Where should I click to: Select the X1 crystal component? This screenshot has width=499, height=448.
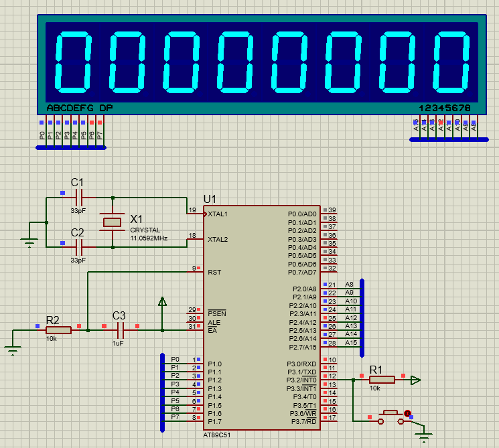112,222
